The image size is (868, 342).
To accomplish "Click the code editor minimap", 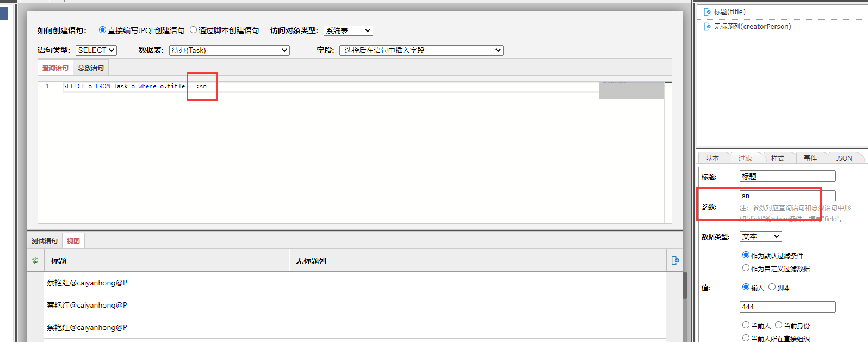I will click(x=631, y=90).
